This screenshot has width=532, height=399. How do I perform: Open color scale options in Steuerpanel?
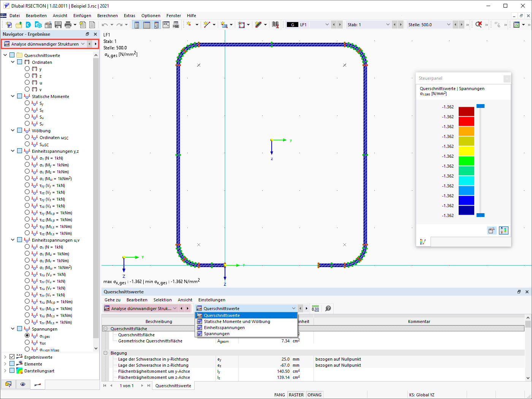(x=503, y=231)
